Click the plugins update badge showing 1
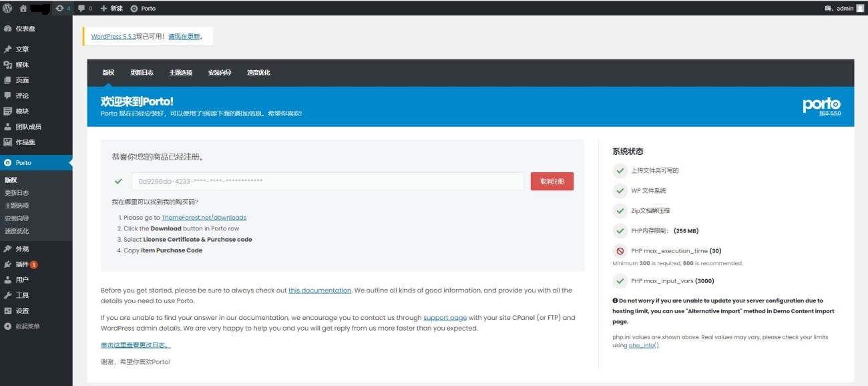Viewport: 868px width, 386px height. click(x=33, y=264)
